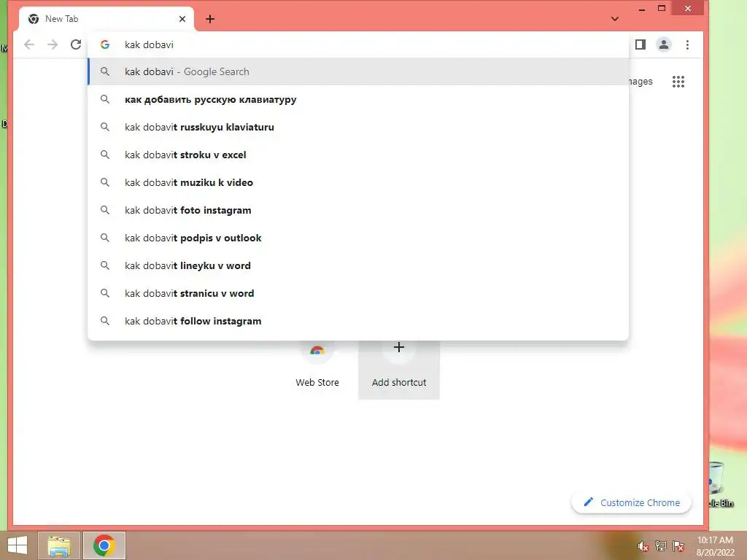Select 'kak dobavi - Google Search' suggestion
The image size is (747, 560).
358,72
